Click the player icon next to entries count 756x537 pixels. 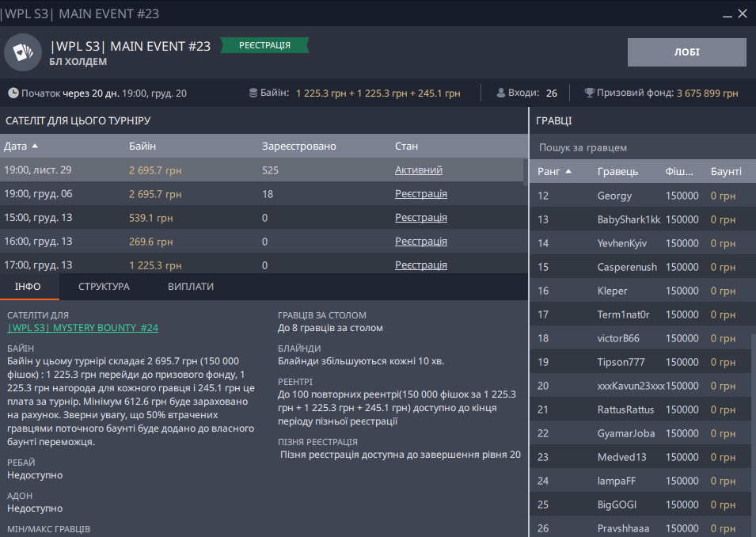tap(501, 93)
